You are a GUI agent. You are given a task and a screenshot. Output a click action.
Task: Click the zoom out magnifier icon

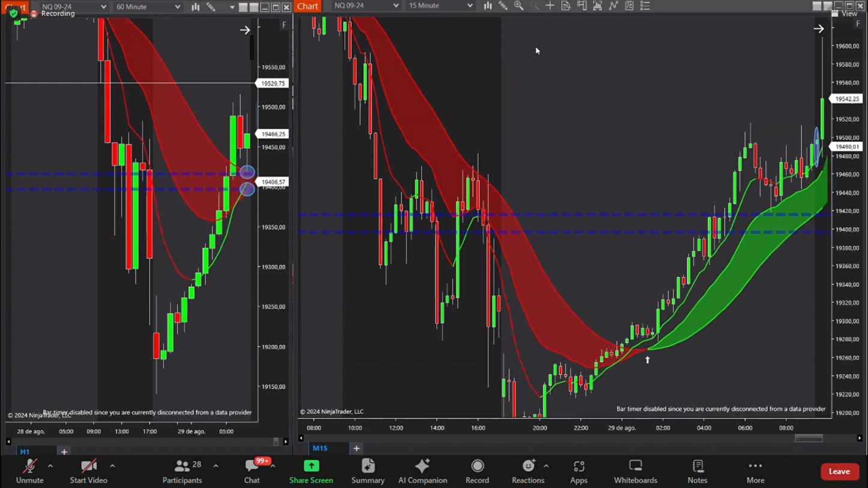(535, 6)
